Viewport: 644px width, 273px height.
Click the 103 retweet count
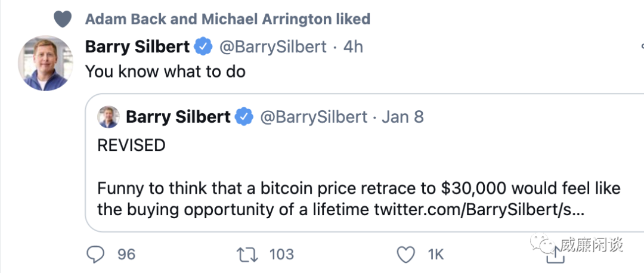(x=281, y=255)
